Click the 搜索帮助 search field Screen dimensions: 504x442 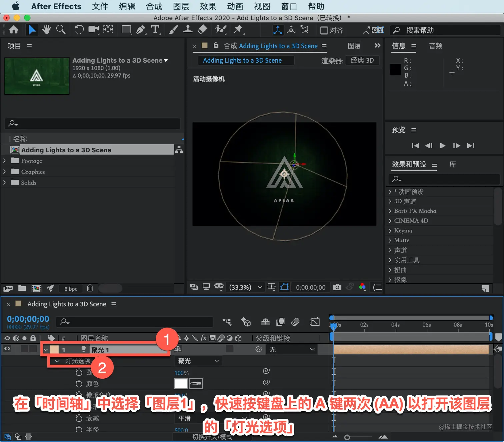(x=445, y=30)
